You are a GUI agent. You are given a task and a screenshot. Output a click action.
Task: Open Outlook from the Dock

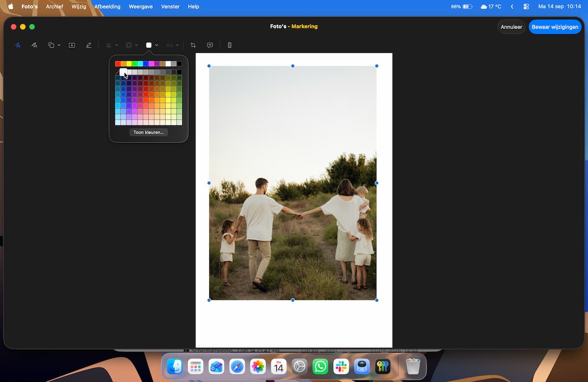tap(216, 366)
